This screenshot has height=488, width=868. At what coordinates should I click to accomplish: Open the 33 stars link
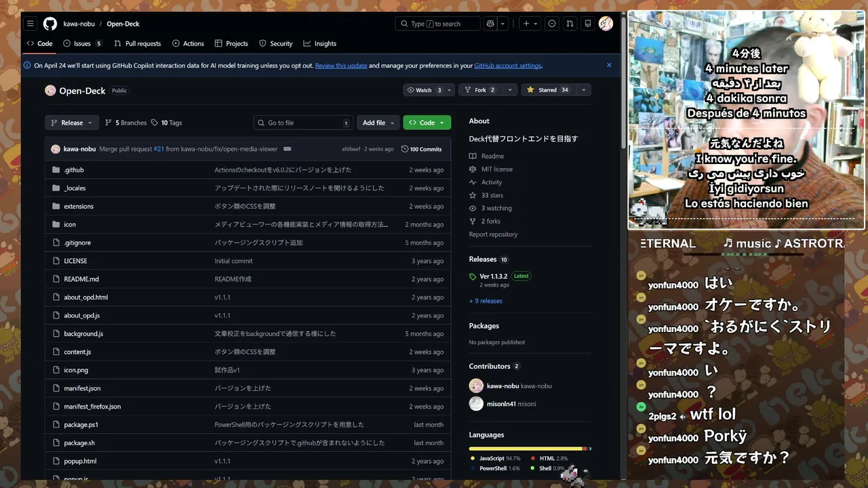click(486, 195)
